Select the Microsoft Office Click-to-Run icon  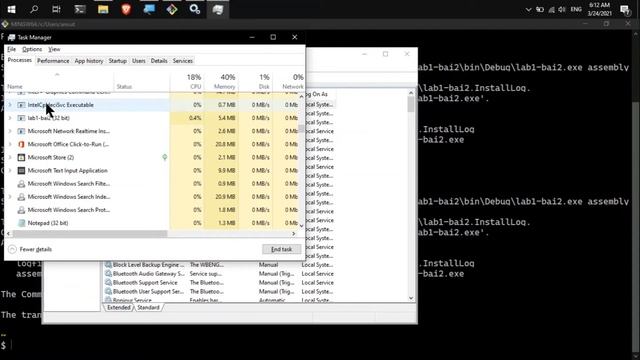click(21, 144)
